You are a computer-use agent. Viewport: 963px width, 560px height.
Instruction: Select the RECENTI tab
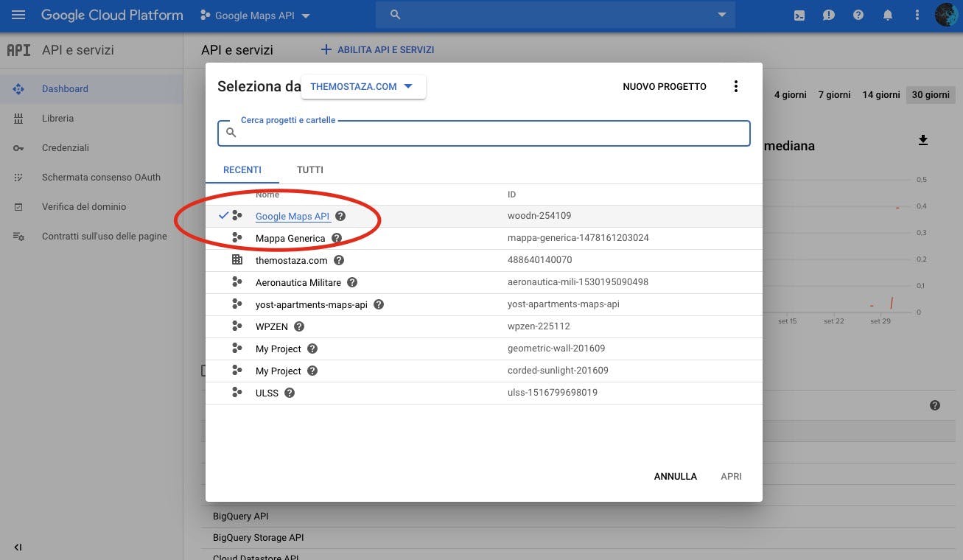pos(242,169)
